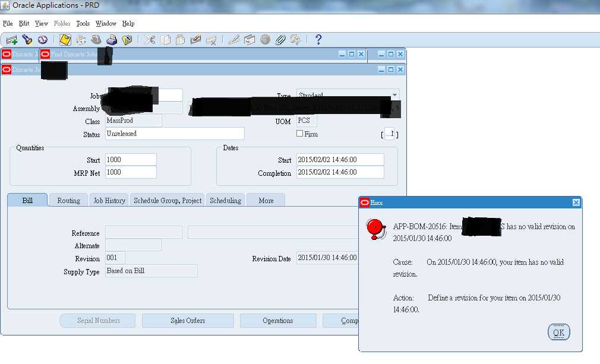Open the Window menu
The height and width of the screenshot is (364, 600).
(x=106, y=23)
